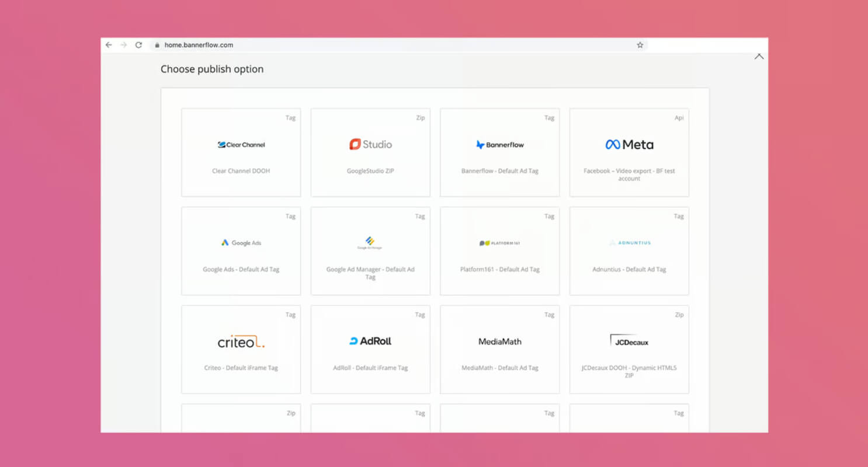Reload the page with the refresh icon
Screen dimensions: 868x467
point(138,45)
